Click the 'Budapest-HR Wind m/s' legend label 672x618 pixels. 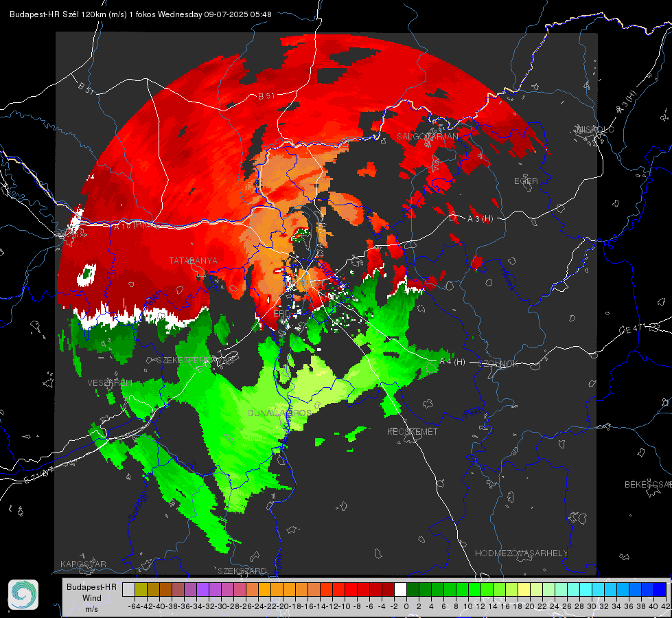pyautogui.click(x=91, y=598)
